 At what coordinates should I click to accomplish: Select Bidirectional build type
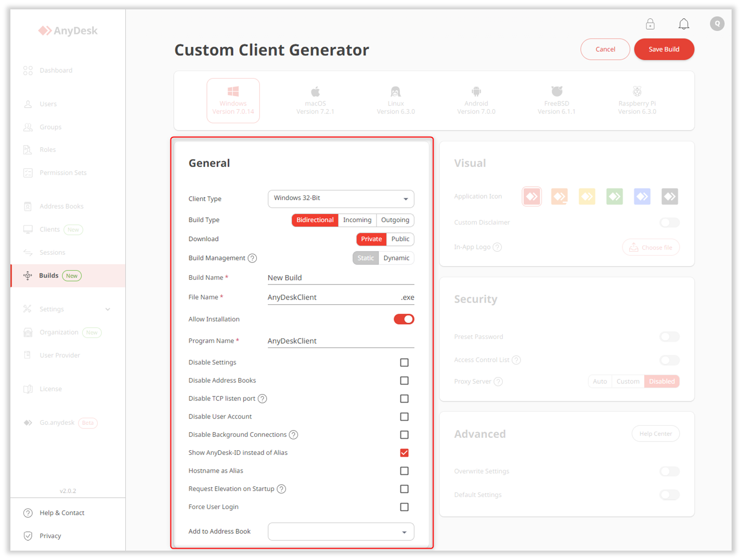[315, 220]
